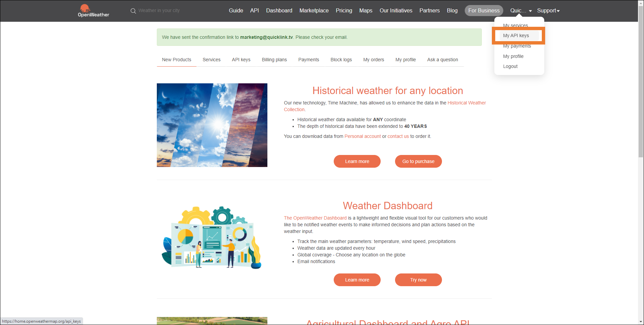644x325 pixels.
Task: Click the OpenWeather logo
Action: point(93,11)
